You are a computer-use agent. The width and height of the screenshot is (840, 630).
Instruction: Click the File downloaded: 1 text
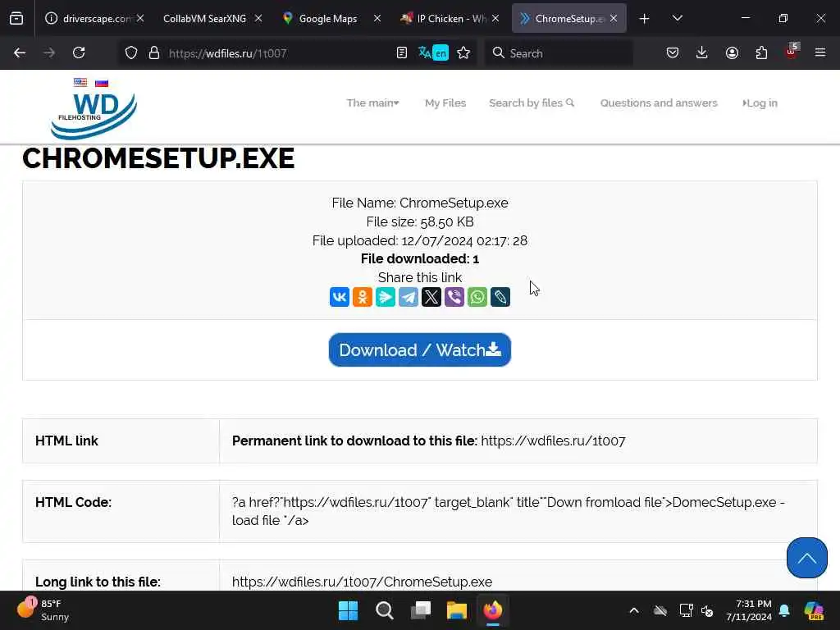[419, 258]
